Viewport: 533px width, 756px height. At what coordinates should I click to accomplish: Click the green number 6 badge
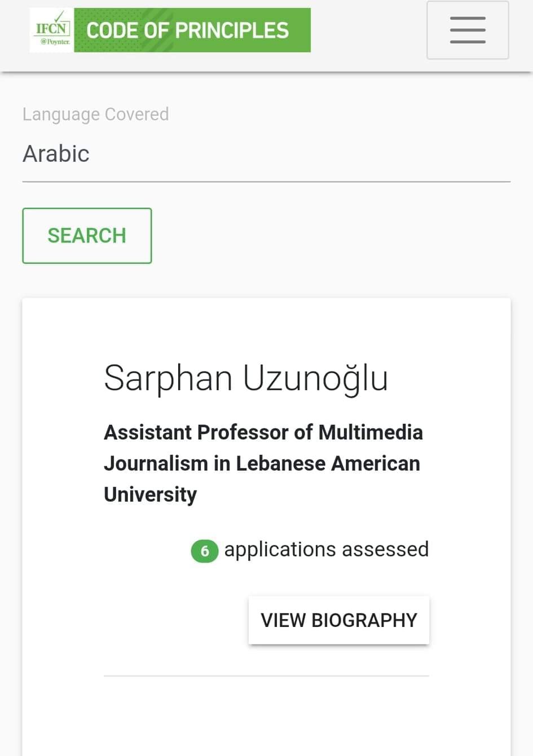[x=205, y=551]
